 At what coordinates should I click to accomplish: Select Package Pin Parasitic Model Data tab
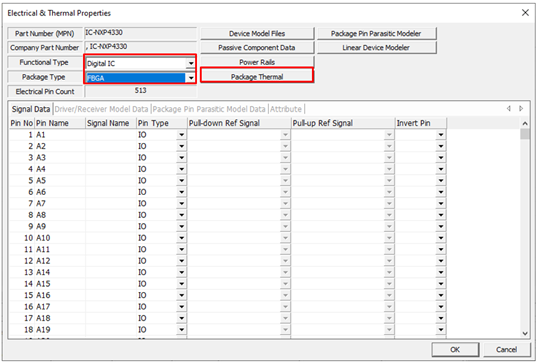point(209,109)
